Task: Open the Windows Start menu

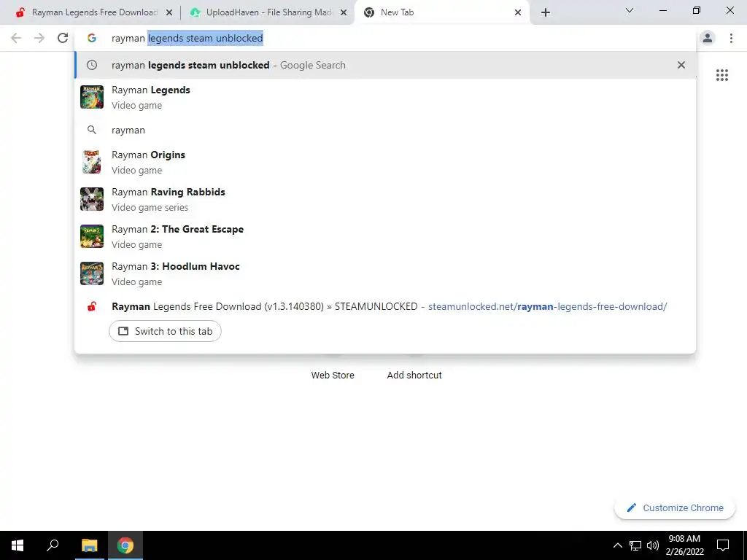Action: tap(18, 545)
